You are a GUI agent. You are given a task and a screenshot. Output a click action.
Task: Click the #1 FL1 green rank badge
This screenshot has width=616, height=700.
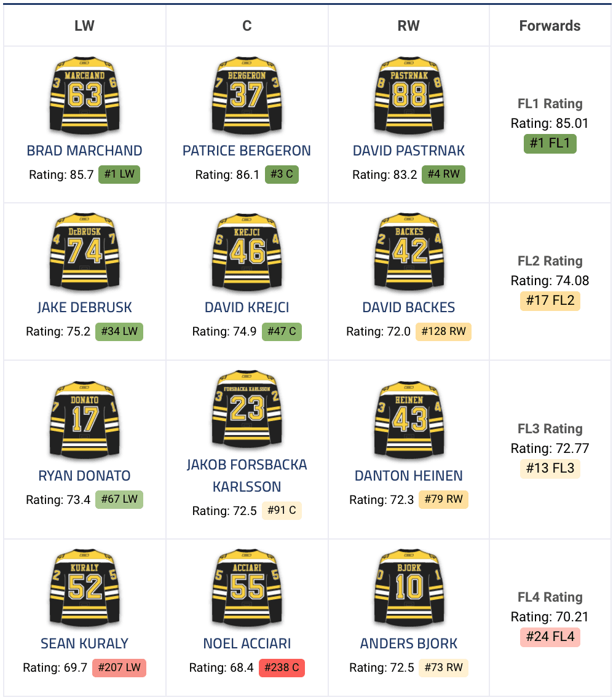550,143
